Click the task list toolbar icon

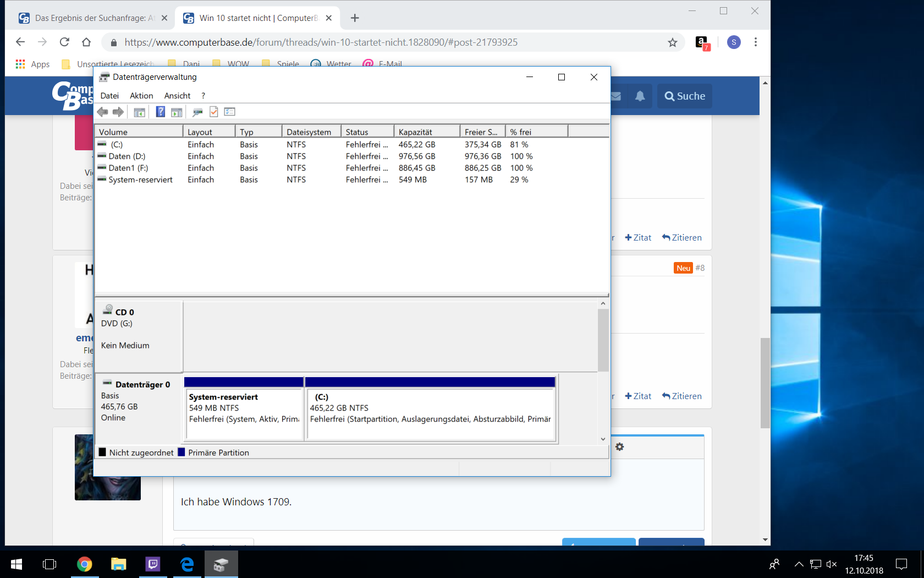pyautogui.click(x=230, y=112)
